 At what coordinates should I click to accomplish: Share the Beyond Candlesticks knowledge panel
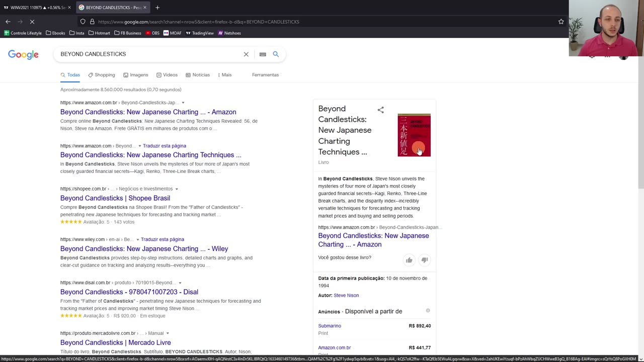tap(381, 110)
